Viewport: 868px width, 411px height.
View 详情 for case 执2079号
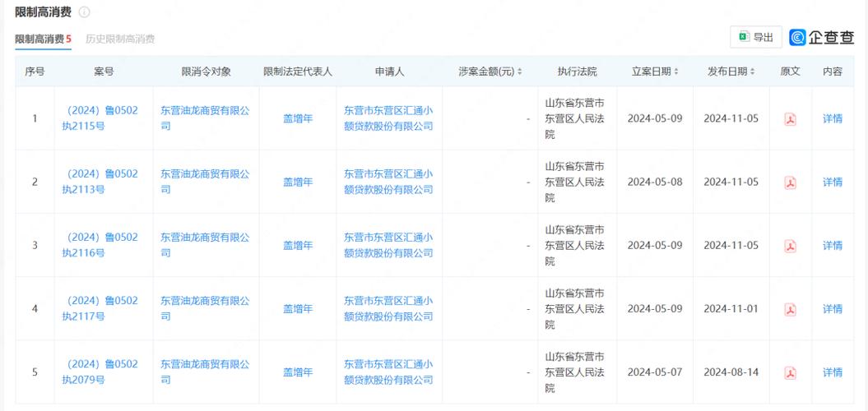point(832,373)
